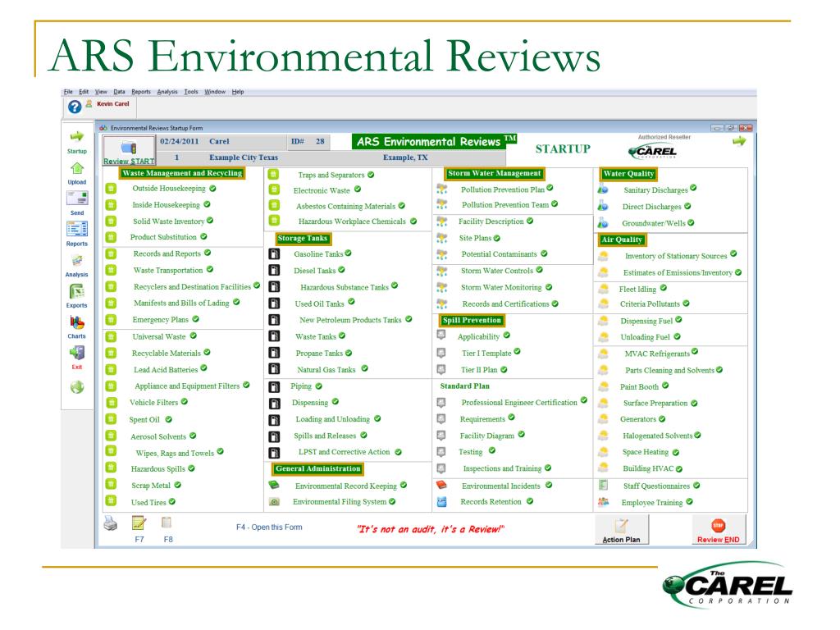Toggle the check mark beside Electronic Waste

[x=358, y=189]
